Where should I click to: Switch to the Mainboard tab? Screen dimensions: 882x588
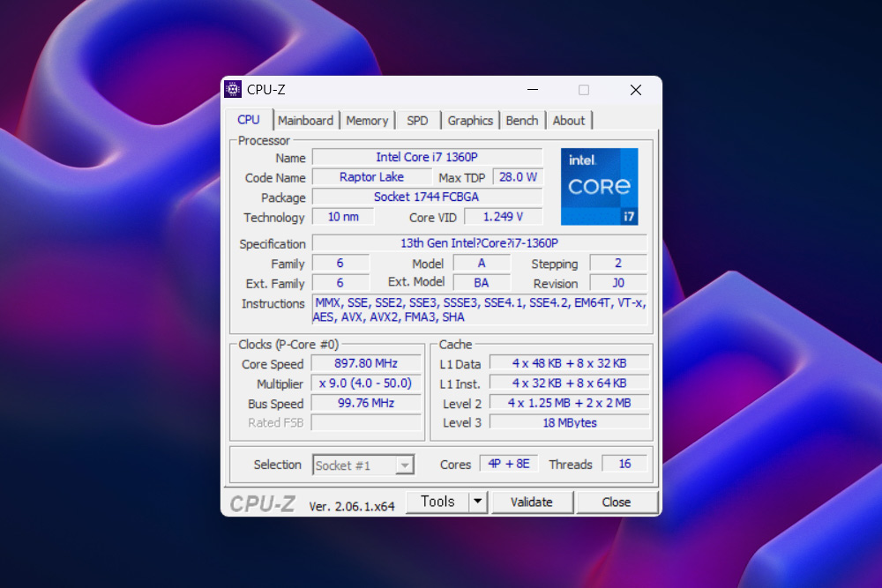point(305,120)
